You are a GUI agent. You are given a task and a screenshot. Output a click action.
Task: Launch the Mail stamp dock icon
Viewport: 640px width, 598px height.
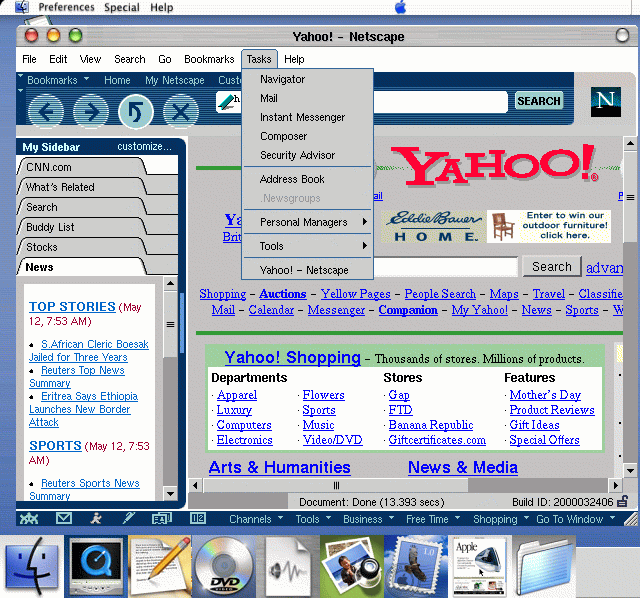point(416,566)
